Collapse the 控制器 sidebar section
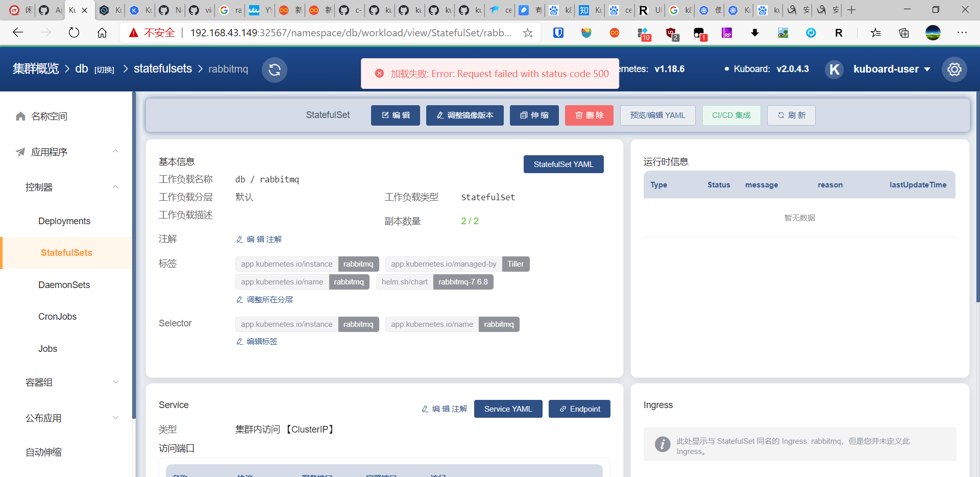This screenshot has width=980, height=477. 115,186
